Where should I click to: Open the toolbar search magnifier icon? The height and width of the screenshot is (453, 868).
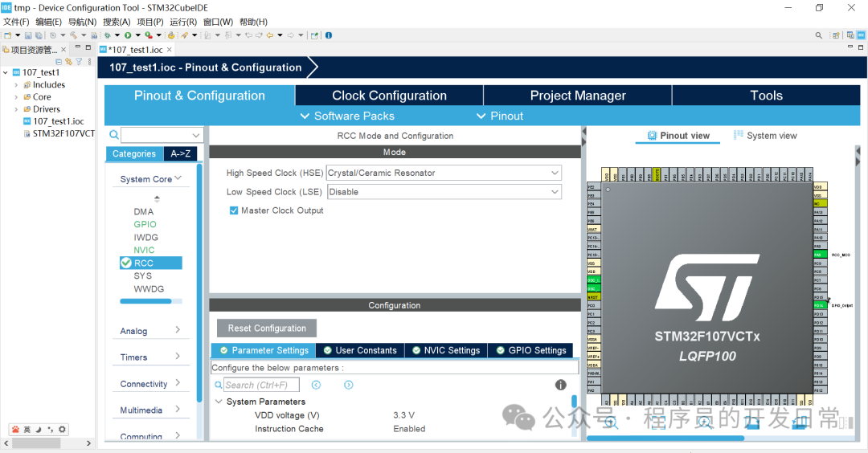tap(819, 35)
